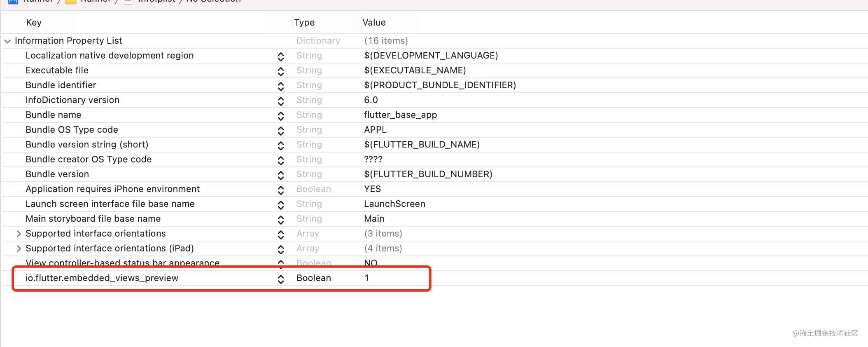The image size is (868, 347).
Task: Open key stepper for Supported interface orientations (iPad)
Action: coord(281,249)
